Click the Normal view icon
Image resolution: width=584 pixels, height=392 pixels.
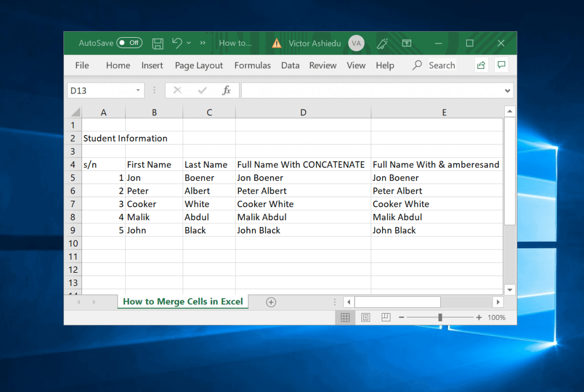tap(345, 317)
